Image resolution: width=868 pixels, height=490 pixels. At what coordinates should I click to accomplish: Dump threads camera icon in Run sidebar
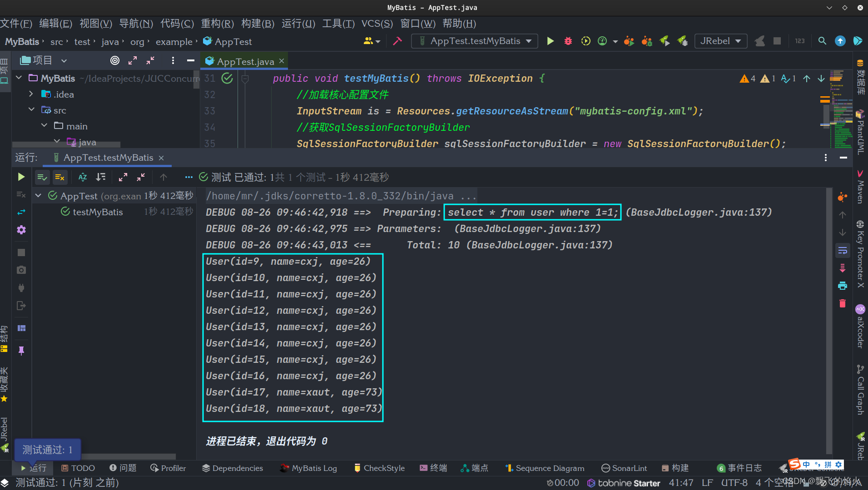21,270
